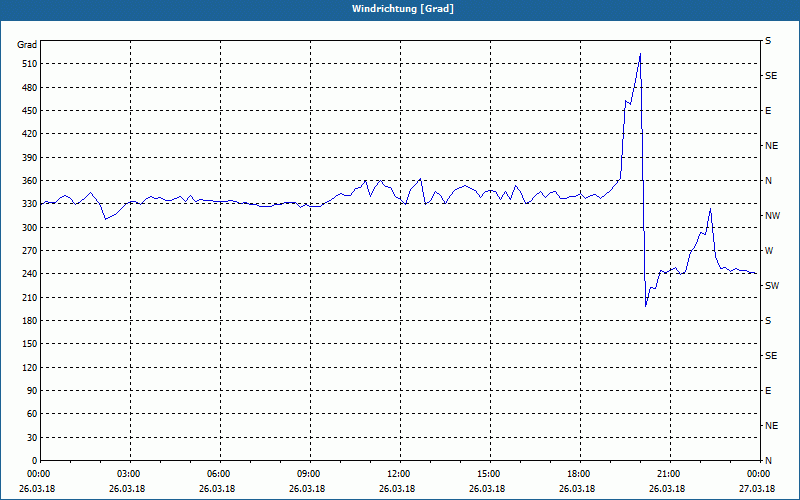Click the 'N' compass label beside 360 gridline

click(x=768, y=181)
